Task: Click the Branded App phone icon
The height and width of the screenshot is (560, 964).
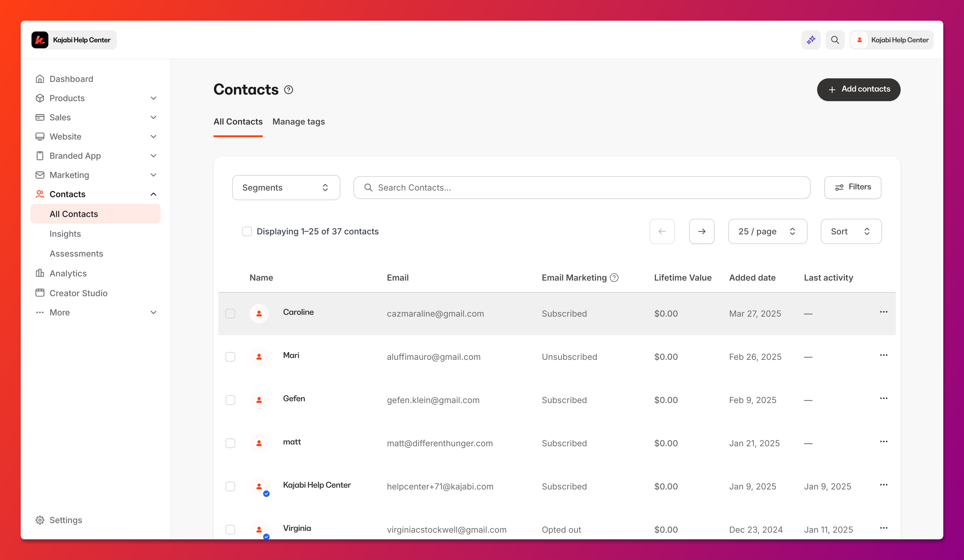Action: [x=40, y=155]
